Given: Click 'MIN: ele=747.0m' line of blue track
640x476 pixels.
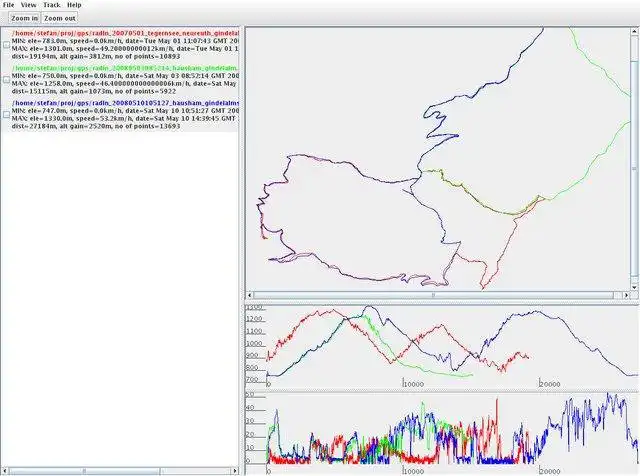Looking at the screenshot, I should pos(125,111).
